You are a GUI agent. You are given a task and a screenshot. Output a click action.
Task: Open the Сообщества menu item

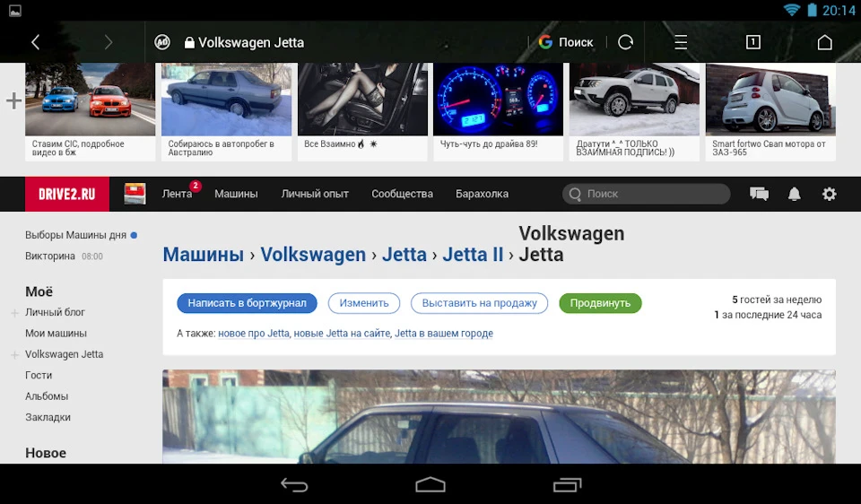click(x=402, y=194)
